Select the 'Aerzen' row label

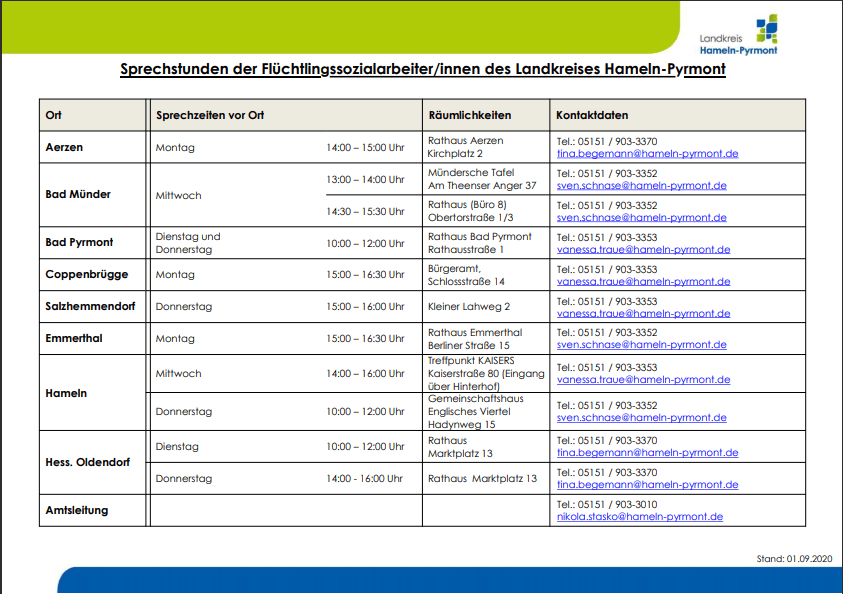[64, 147]
